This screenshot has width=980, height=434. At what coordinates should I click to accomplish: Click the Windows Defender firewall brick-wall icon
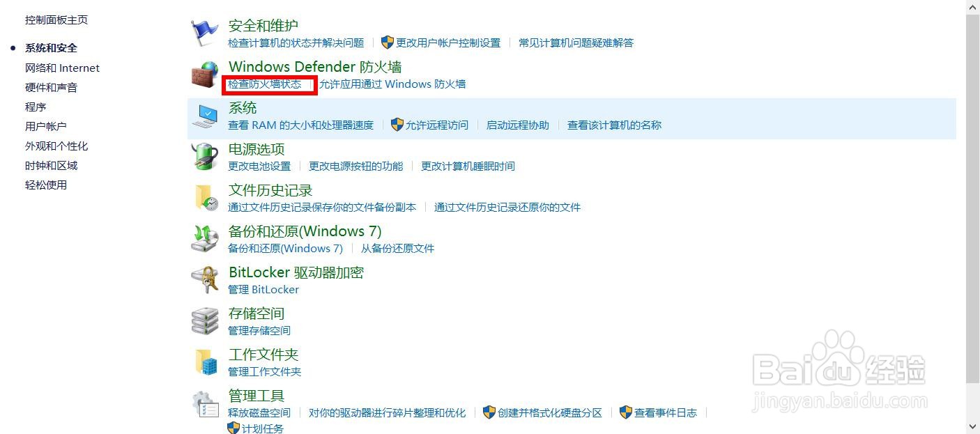tap(205, 74)
